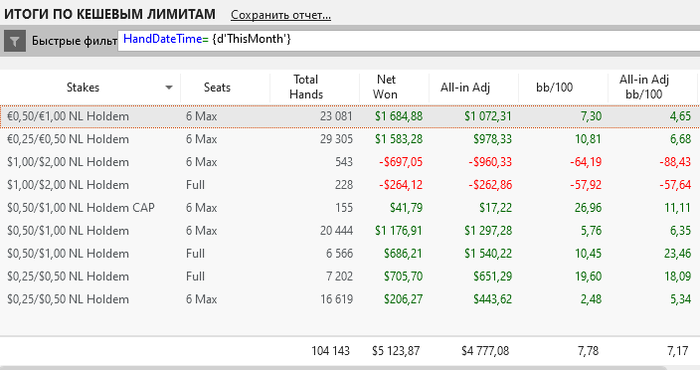Screen dimensions: 700x370
Task: Click the Сохранить отчет link
Action: point(281,15)
